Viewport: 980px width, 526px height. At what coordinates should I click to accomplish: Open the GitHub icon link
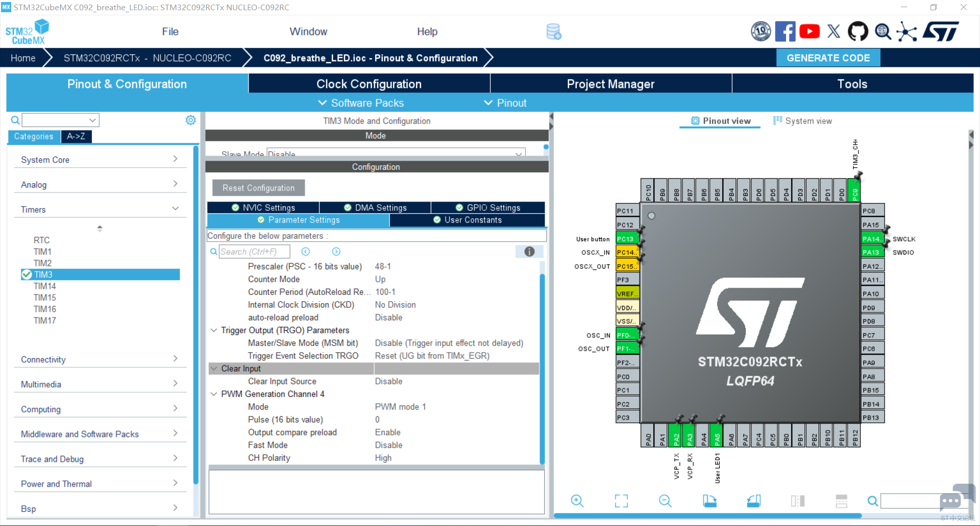[857, 32]
